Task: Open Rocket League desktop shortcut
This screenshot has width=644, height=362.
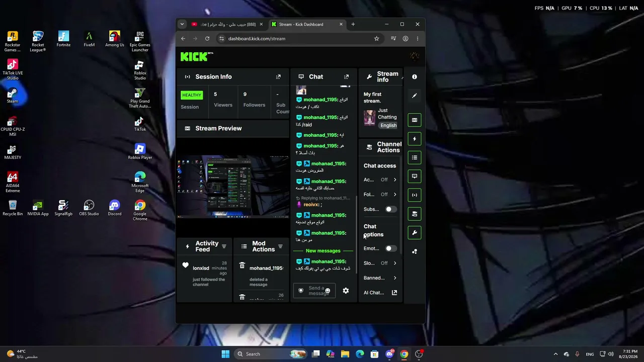Action: coord(38,41)
